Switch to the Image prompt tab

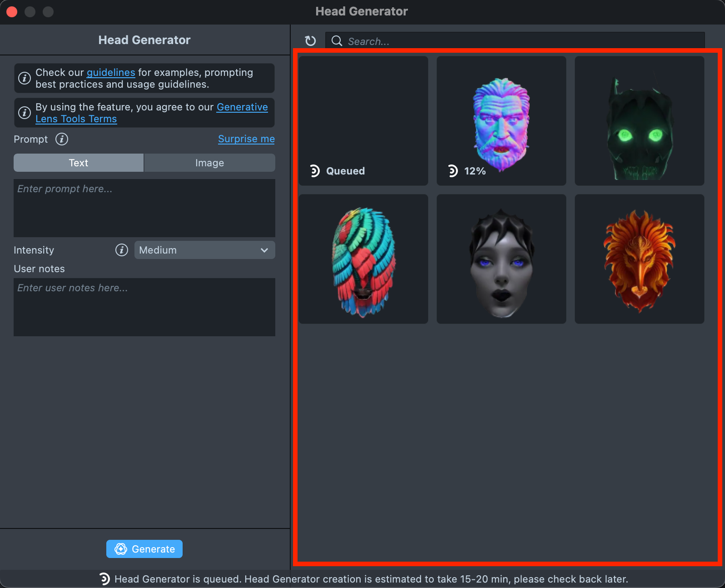click(x=209, y=163)
